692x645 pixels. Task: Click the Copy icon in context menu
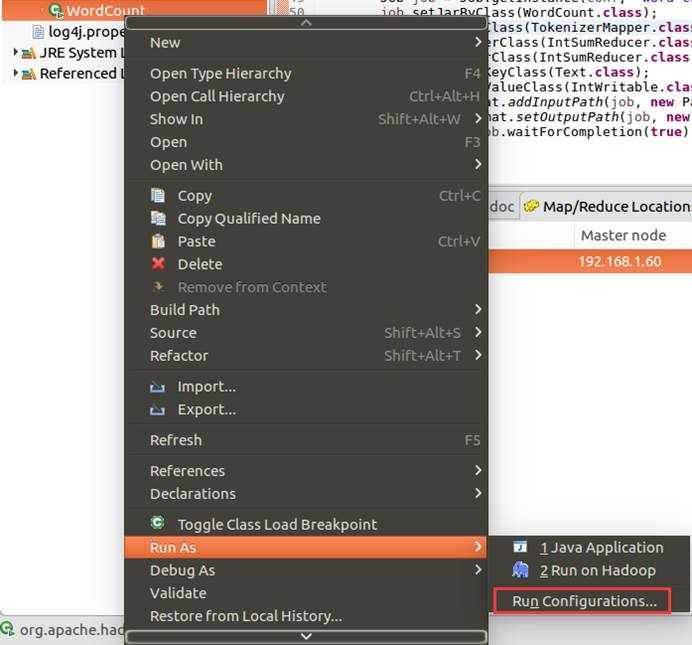pyautogui.click(x=158, y=195)
